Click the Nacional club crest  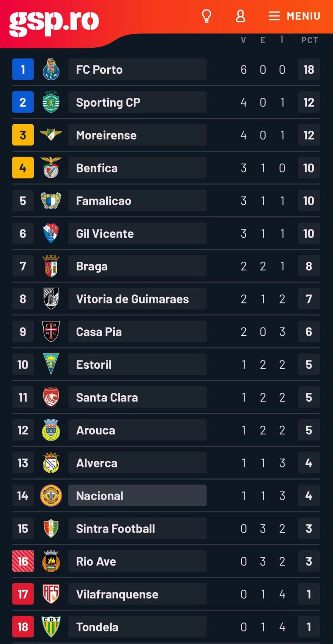51,496
